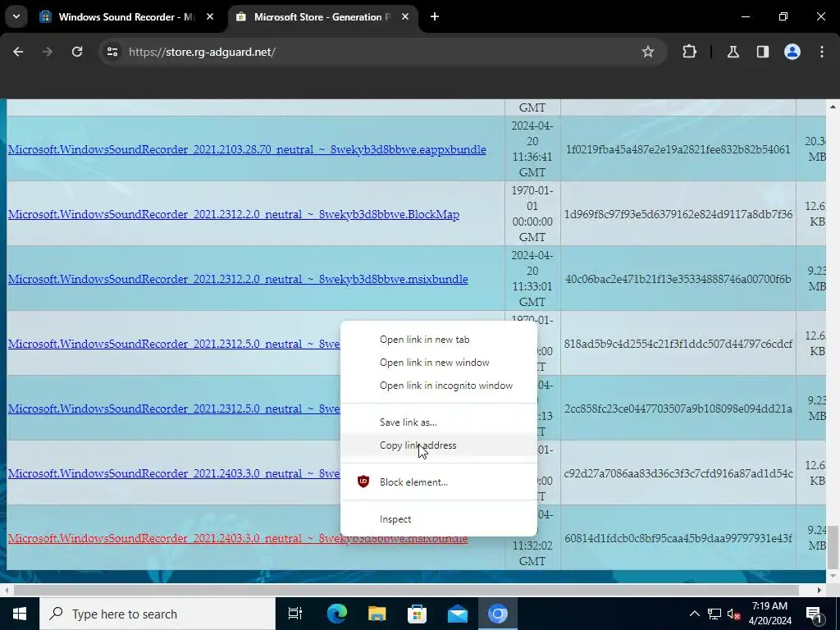
Task: Launch Microsoft Edge from taskbar
Action: click(337, 614)
